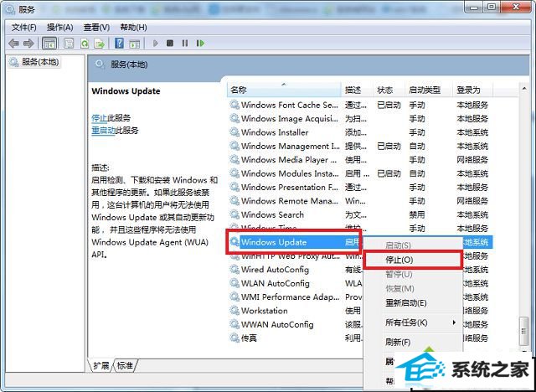Image resolution: width=536 pixels, height=392 pixels.
Task: Click the gear icon beside Wired AutoConfig
Action: point(234,270)
